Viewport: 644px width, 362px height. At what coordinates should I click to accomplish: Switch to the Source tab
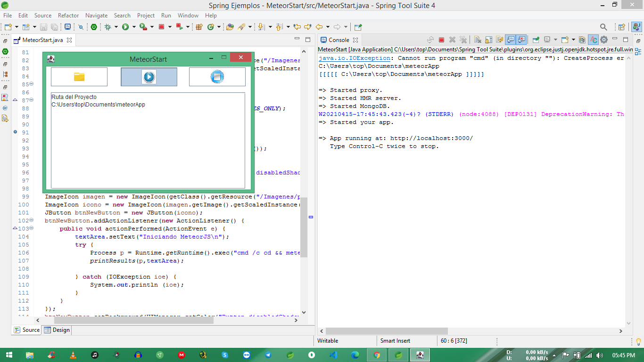coord(27,330)
